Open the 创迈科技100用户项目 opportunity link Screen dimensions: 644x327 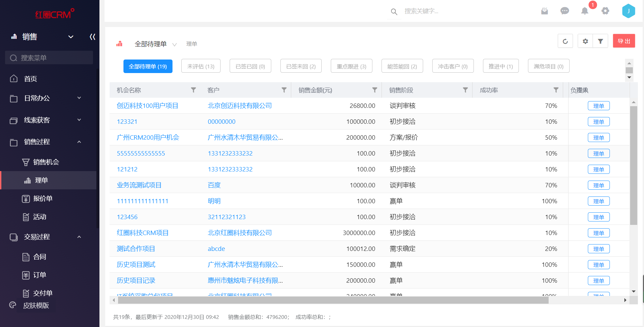pos(147,106)
